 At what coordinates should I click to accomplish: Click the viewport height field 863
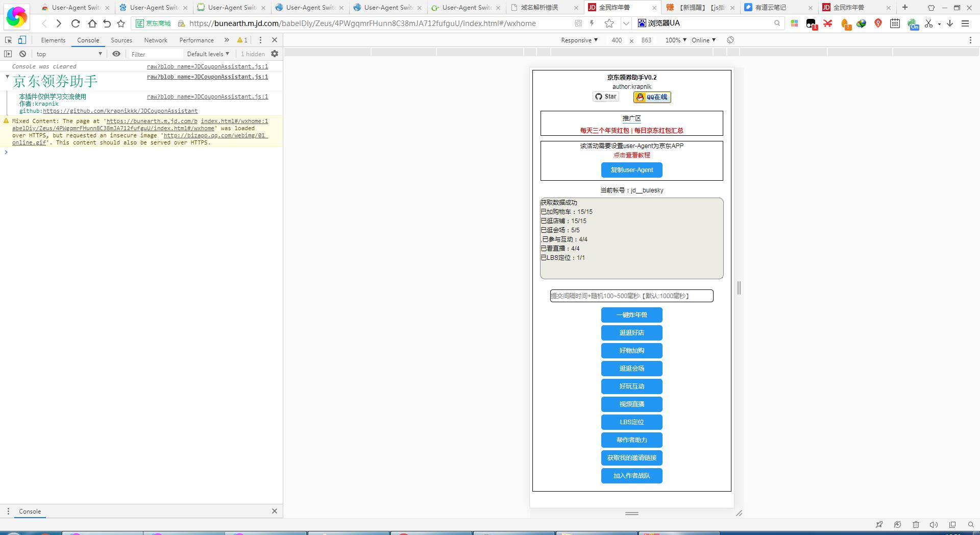click(646, 40)
